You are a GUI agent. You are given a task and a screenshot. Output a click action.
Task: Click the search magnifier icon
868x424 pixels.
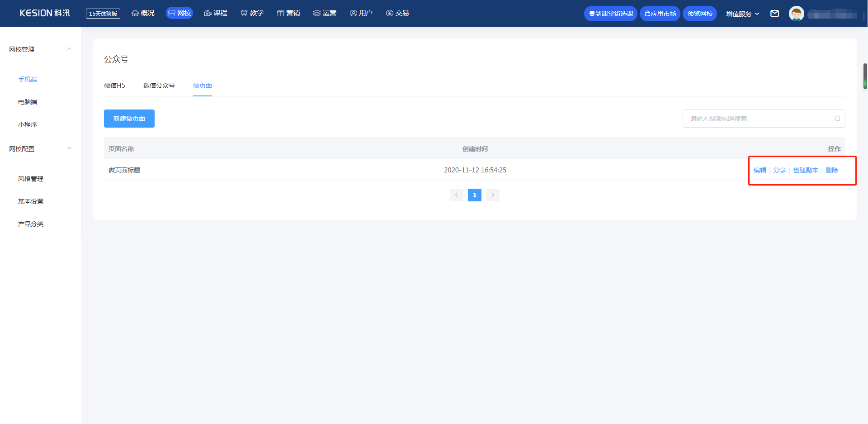[837, 119]
